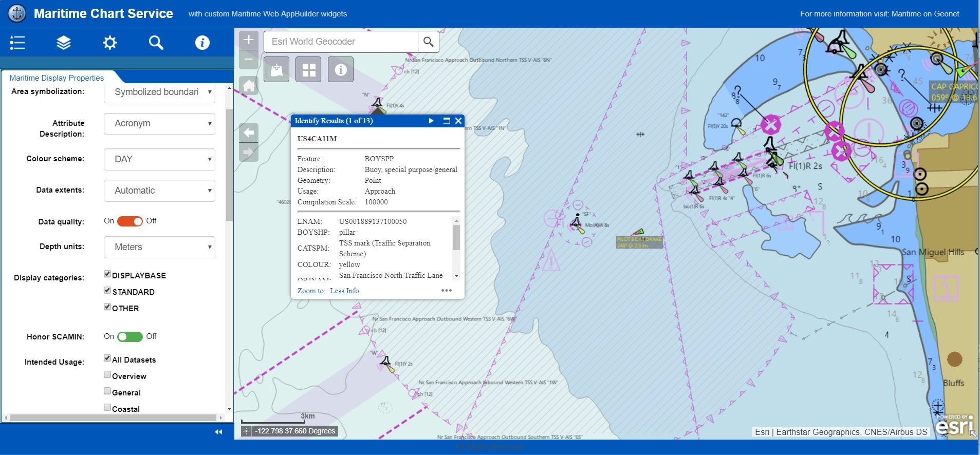Run the geocoder search magnifier

(x=429, y=42)
